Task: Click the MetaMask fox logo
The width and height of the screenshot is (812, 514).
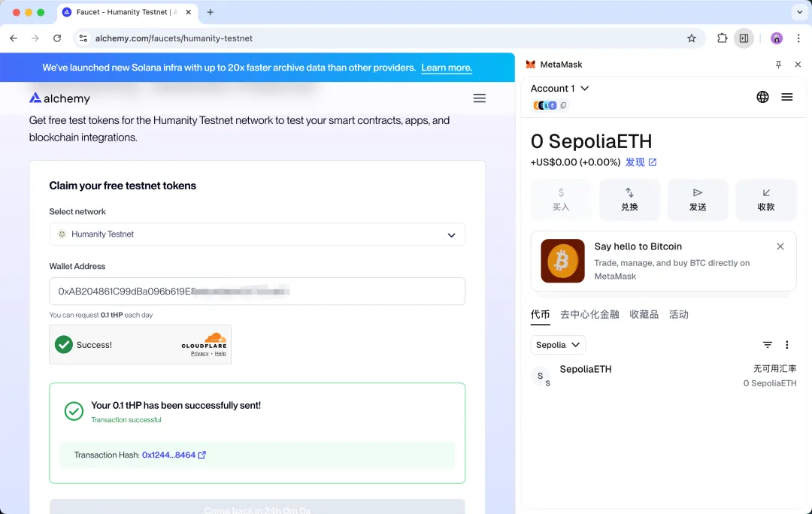Action: click(x=530, y=65)
